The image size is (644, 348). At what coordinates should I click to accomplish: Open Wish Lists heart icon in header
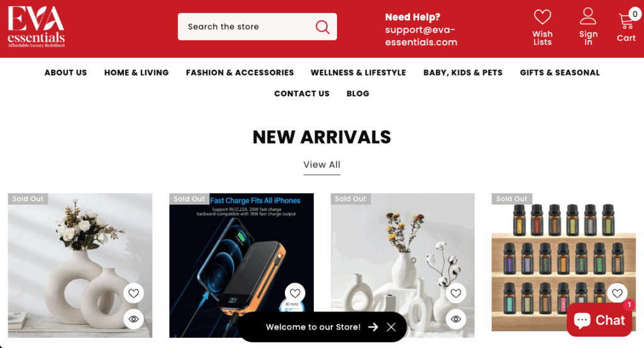point(542,17)
